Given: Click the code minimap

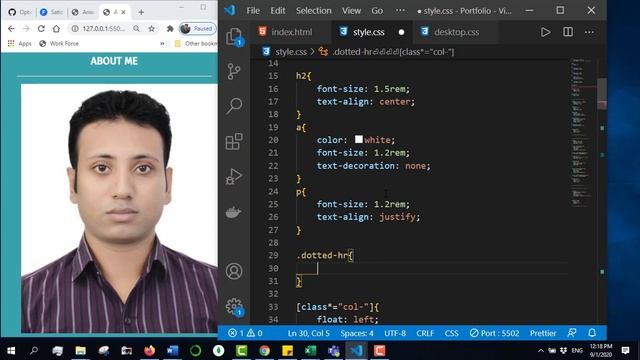Looking at the screenshot, I should pos(583,133).
